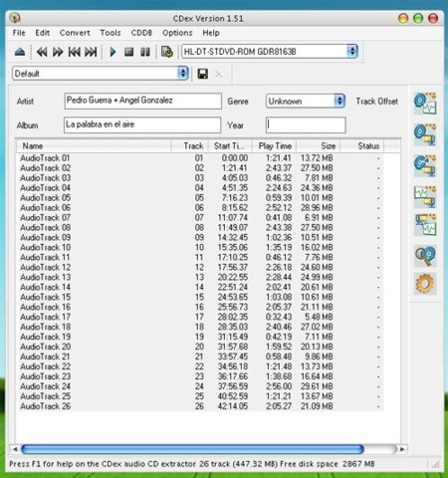Open the CDDB remote query icon

pos(425,256)
